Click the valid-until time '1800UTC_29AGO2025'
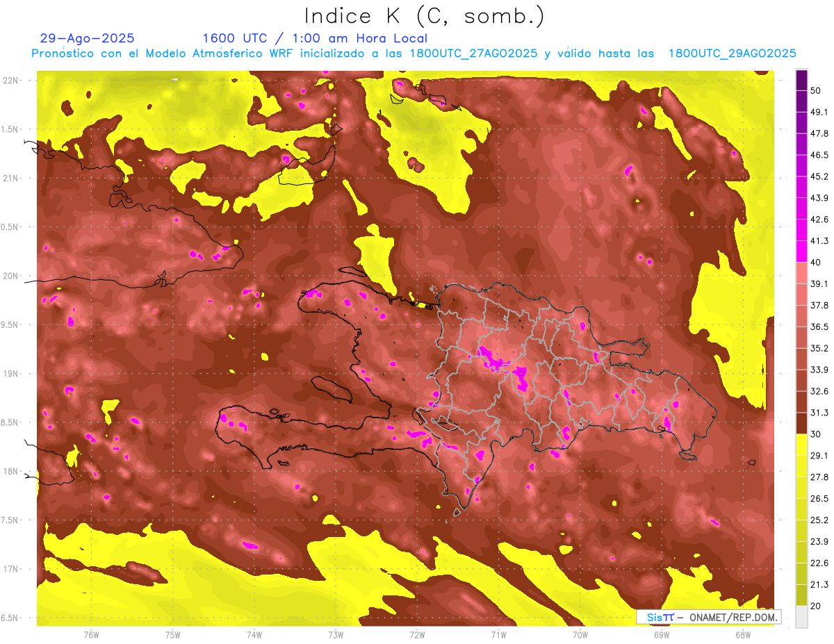The height and width of the screenshot is (644, 834). (x=732, y=53)
